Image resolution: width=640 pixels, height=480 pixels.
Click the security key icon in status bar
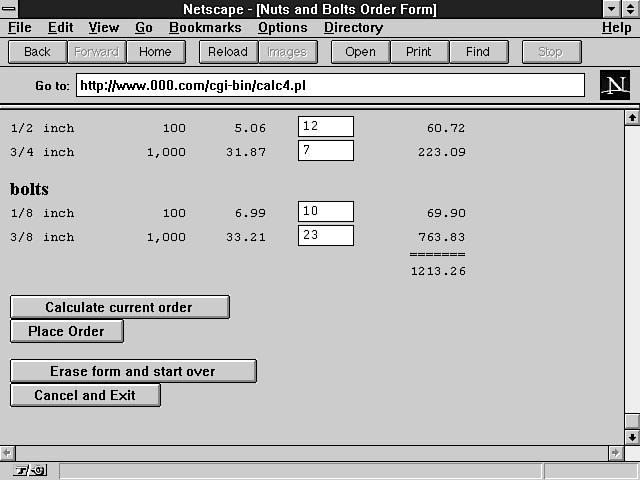pyautogui.click(x=30, y=470)
